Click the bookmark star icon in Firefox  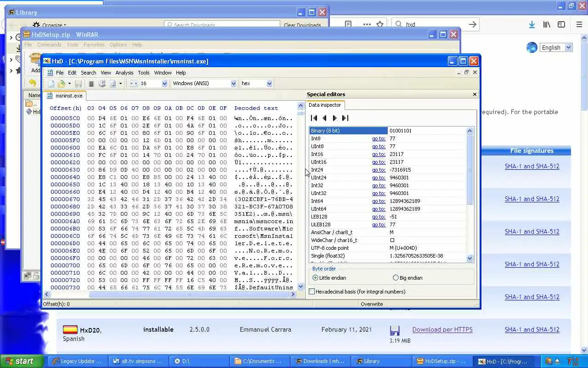pyautogui.click(x=380, y=24)
